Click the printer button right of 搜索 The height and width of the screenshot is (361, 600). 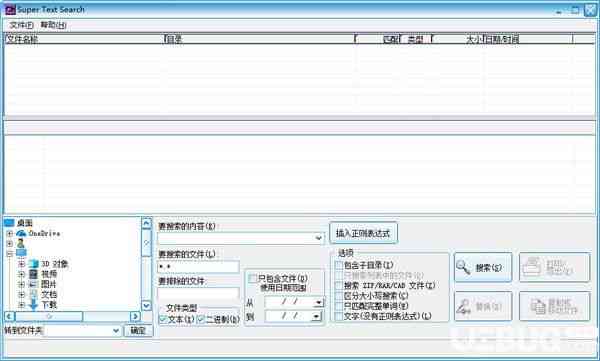point(554,268)
